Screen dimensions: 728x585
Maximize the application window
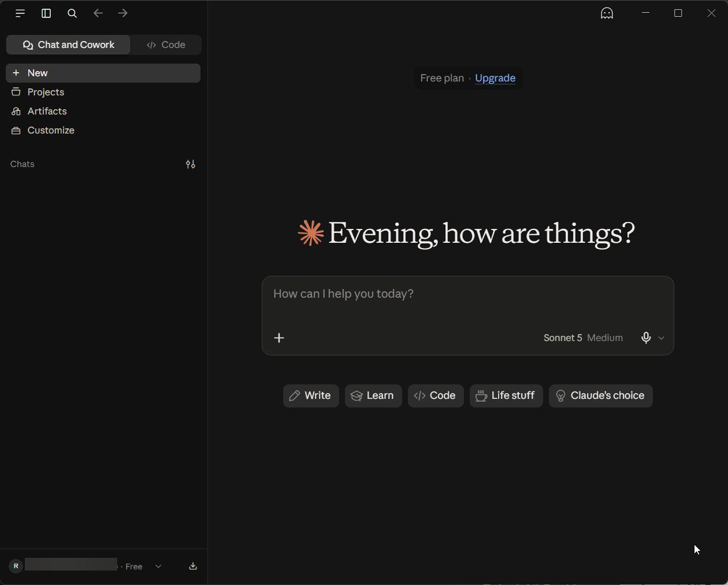point(678,13)
